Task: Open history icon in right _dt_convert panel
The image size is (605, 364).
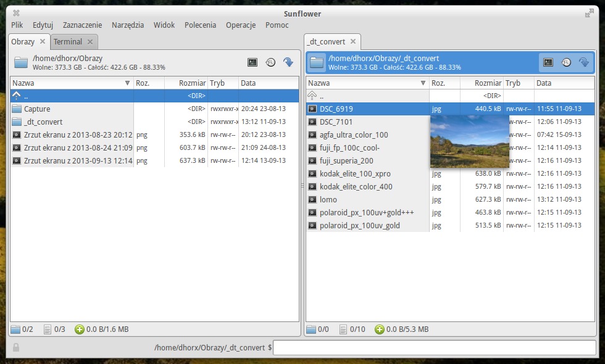Action: [x=566, y=62]
